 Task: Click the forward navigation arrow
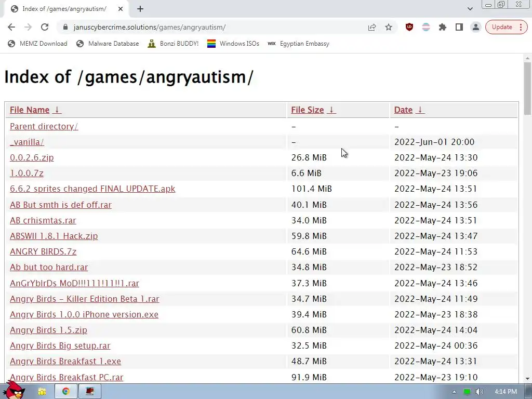tap(28, 27)
